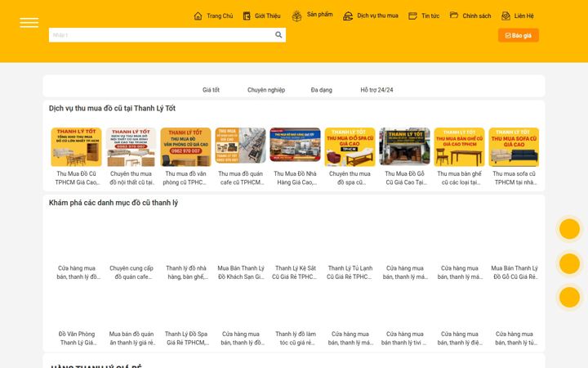Open Thu mua sofa cũ thumbnail

(514, 147)
